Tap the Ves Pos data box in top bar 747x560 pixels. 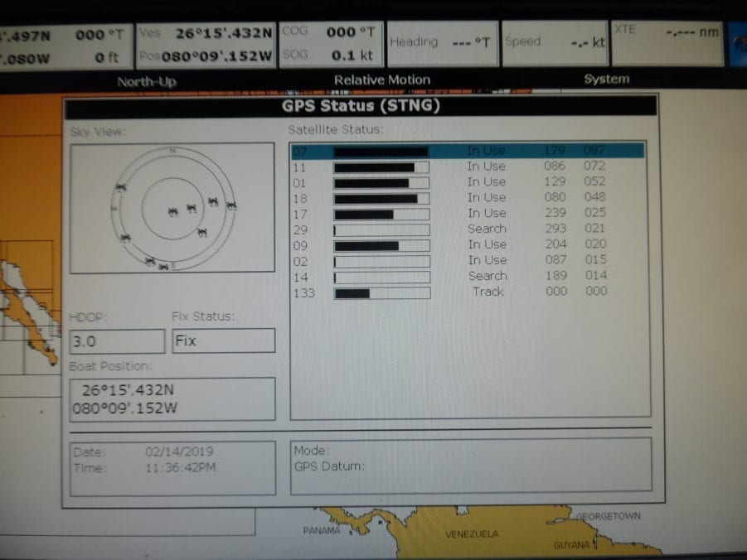click(206, 46)
